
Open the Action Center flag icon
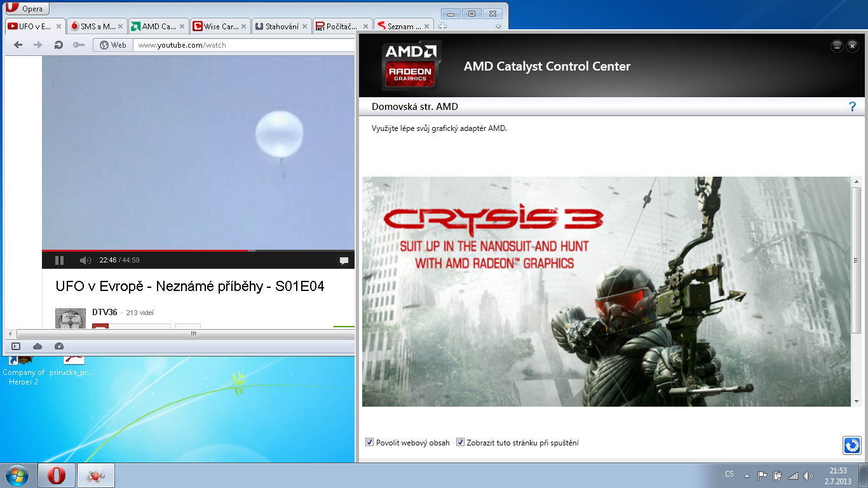pyautogui.click(x=762, y=475)
